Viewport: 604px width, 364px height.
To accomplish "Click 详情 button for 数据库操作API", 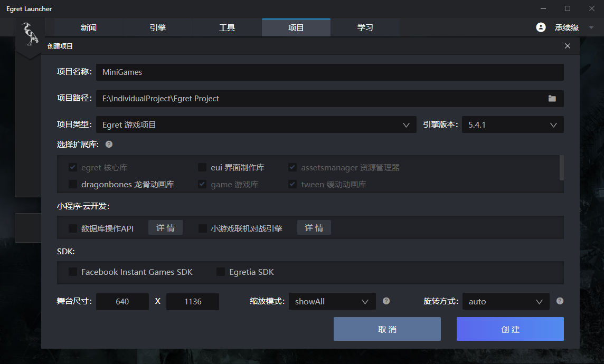I will [166, 228].
